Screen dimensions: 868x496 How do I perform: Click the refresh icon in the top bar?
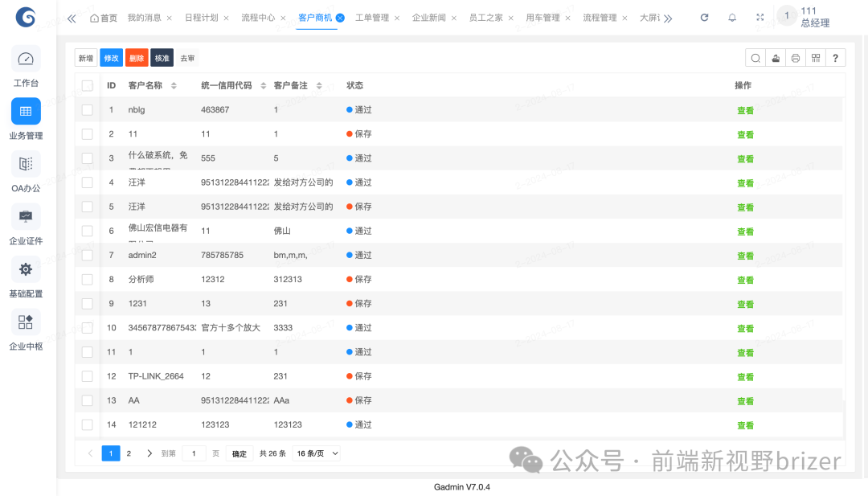click(x=705, y=16)
